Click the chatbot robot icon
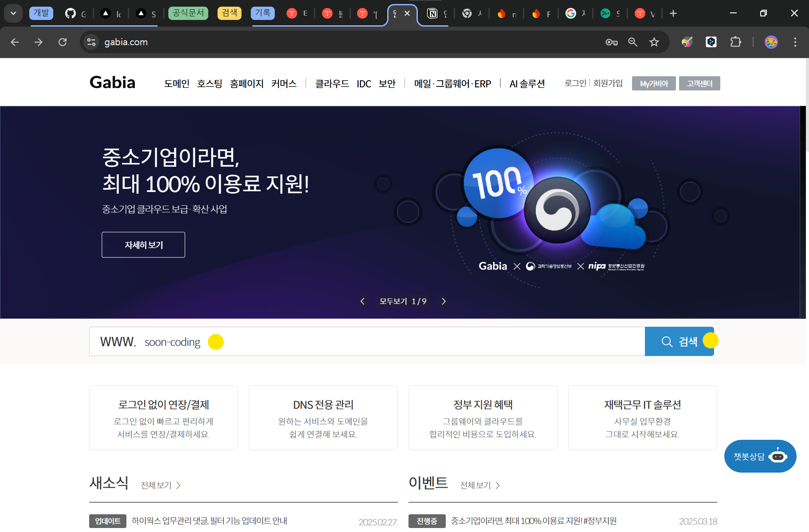This screenshot has height=532, width=809. click(778, 455)
